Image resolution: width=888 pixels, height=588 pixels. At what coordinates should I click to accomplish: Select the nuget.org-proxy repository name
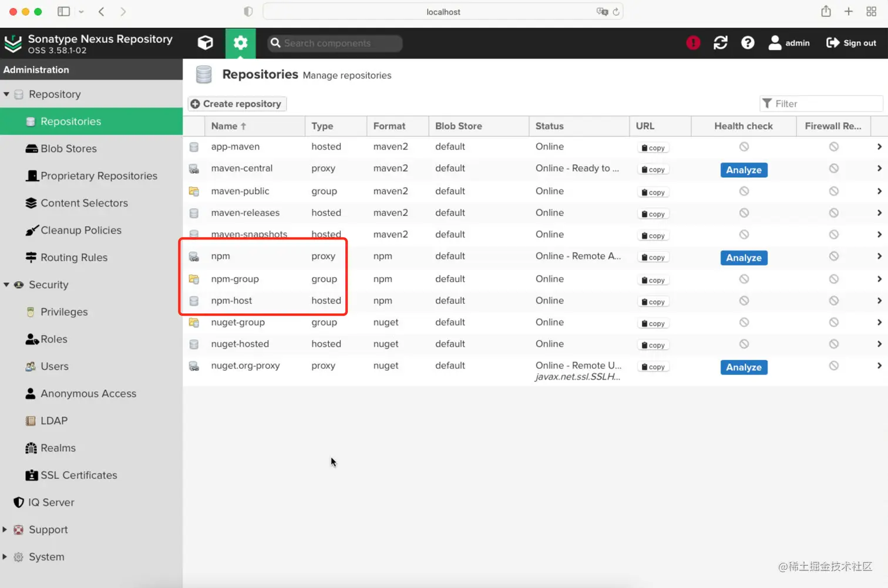tap(245, 366)
